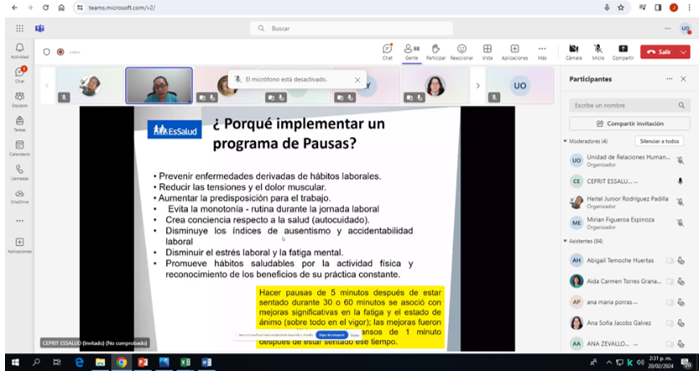Open the UO profile avatar menu
Screen dimensions: 700x373
pos(685,29)
